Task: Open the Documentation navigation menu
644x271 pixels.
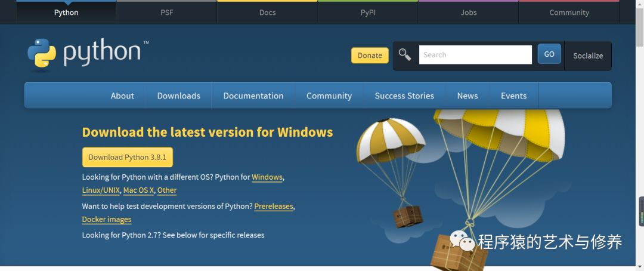Action: [x=253, y=96]
